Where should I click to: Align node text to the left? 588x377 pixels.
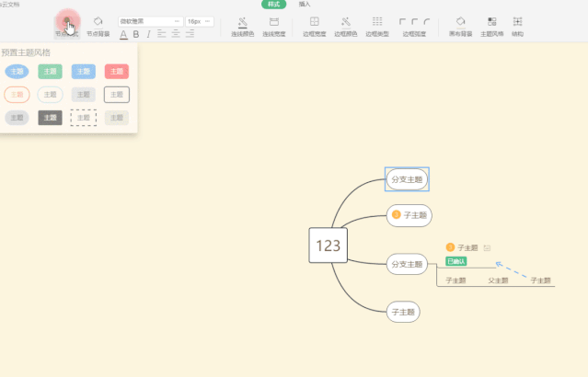pos(162,34)
